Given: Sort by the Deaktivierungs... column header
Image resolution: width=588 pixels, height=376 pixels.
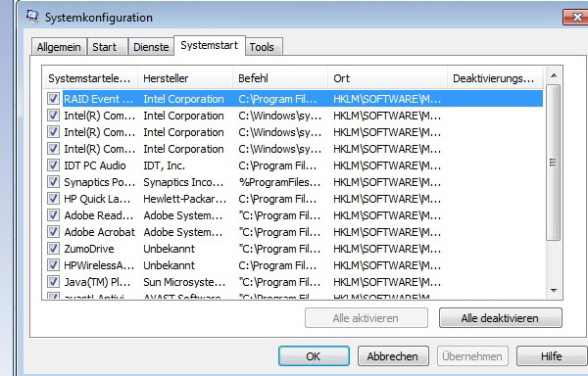Looking at the screenshot, I should point(495,78).
